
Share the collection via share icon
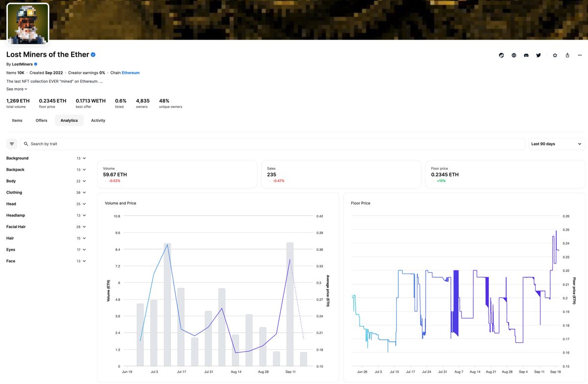point(567,55)
